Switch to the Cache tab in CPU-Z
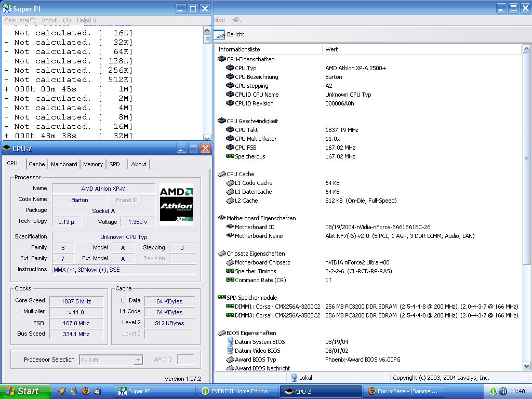The image size is (532, 399). pyautogui.click(x=37, y=164)
